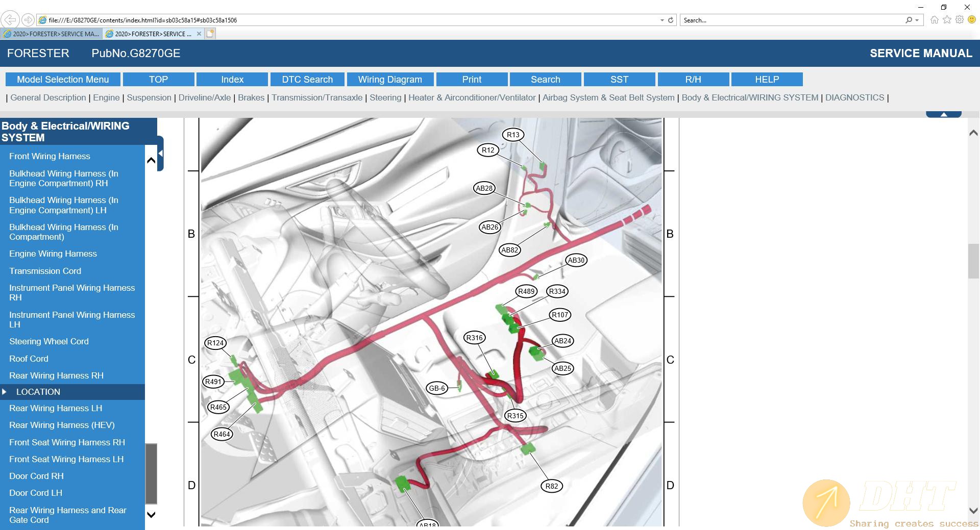
Task: Select Instrument Panel Wiring Harness RH
Action: click(72, 292)
